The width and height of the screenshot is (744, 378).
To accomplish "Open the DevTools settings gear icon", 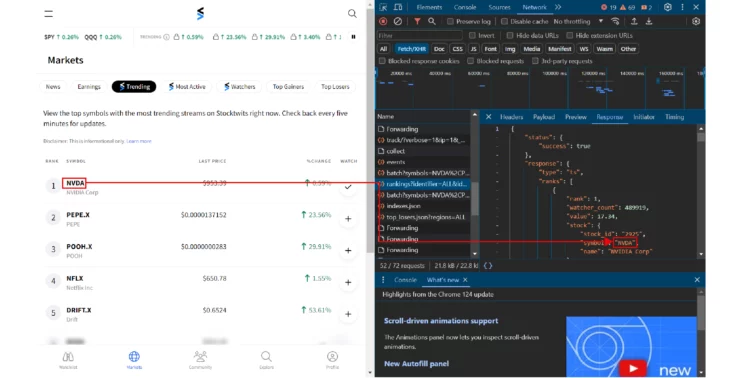I will click(x=668, y=7).
